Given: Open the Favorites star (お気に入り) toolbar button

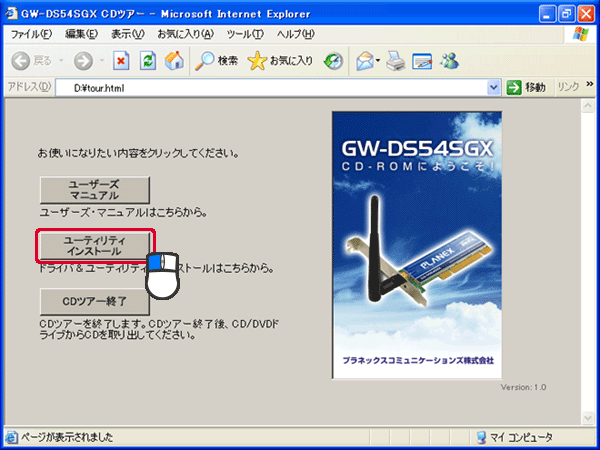Looking at the screenshot, I should [x=280, y=61].
